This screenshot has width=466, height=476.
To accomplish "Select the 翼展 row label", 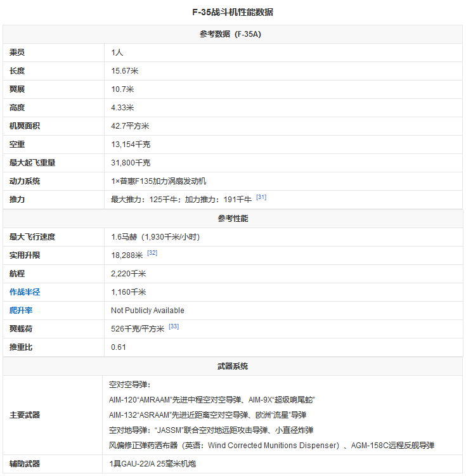I will (17, 89).
